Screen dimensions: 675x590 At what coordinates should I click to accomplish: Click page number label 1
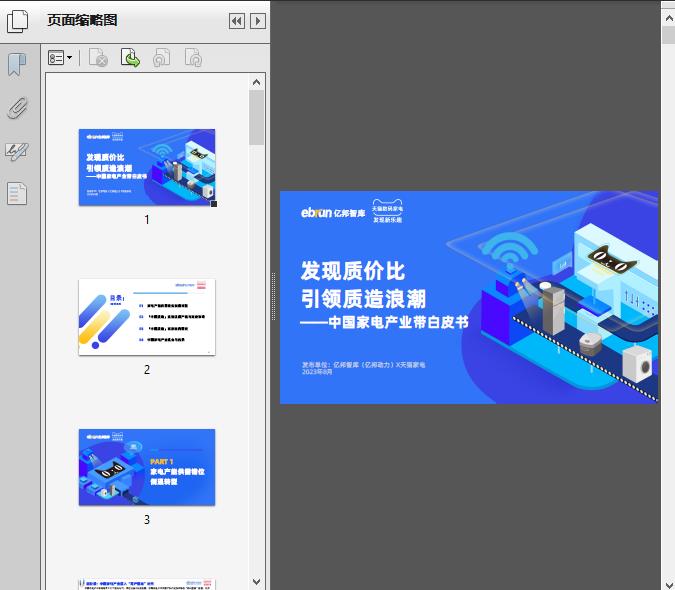point(147,219)
